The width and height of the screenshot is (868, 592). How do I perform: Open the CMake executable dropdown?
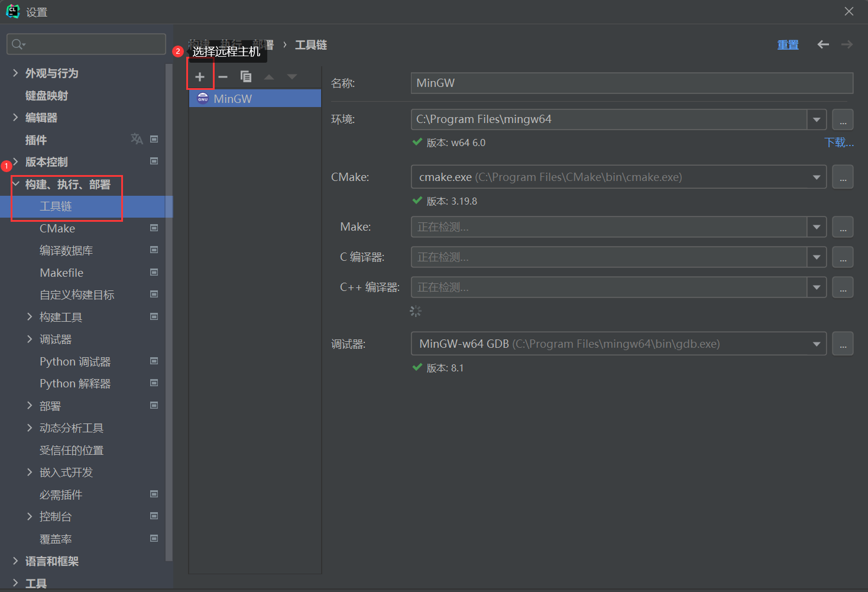pos(817,177)
